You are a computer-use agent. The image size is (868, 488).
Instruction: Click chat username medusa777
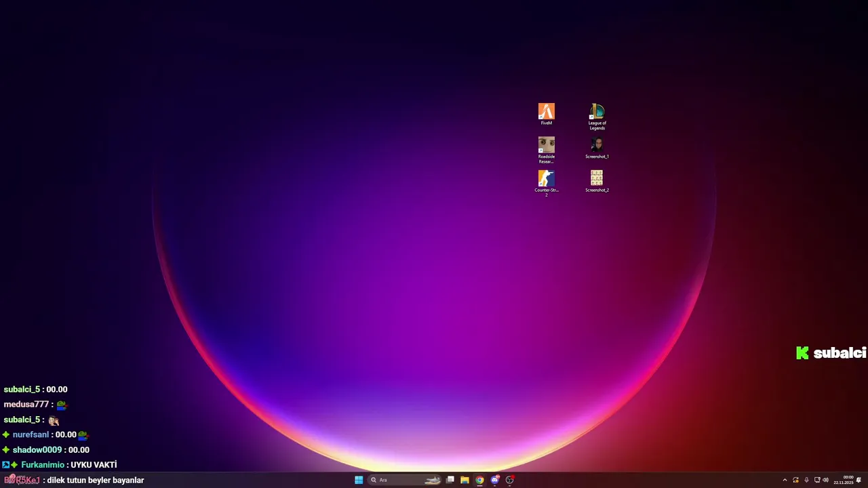26,405
